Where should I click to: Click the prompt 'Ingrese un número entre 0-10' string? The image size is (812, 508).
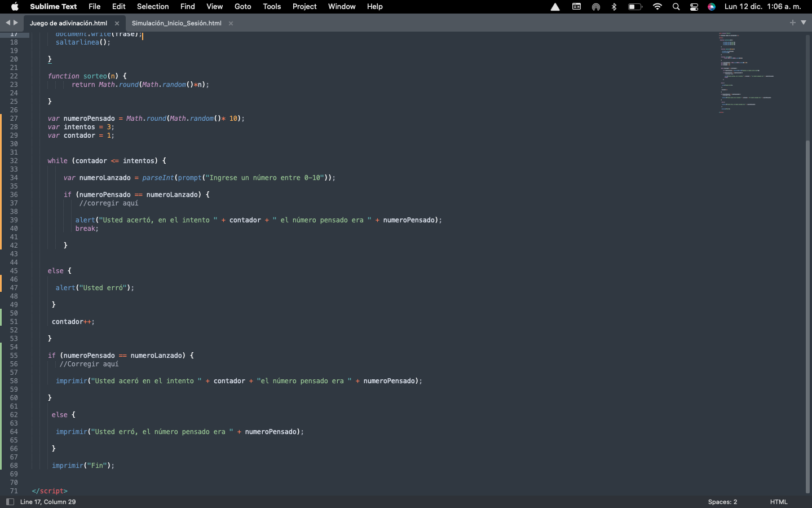265,178
